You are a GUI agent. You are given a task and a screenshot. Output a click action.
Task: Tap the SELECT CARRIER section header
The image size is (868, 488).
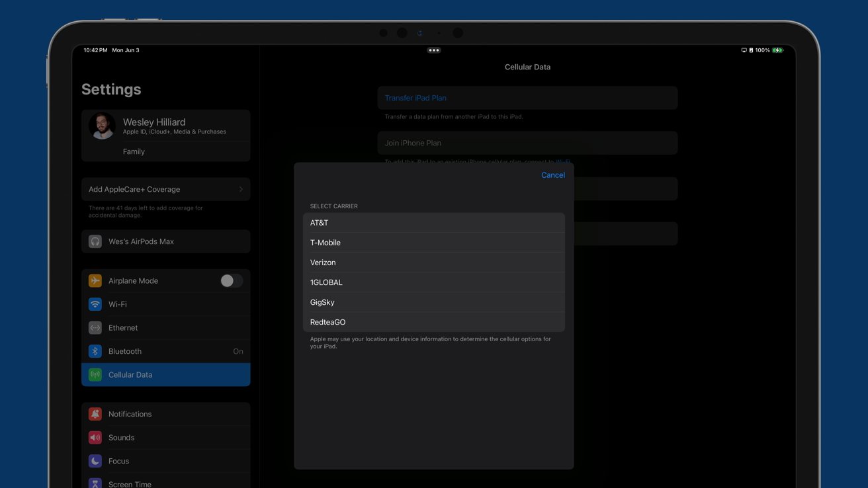(x=333, y=206)
